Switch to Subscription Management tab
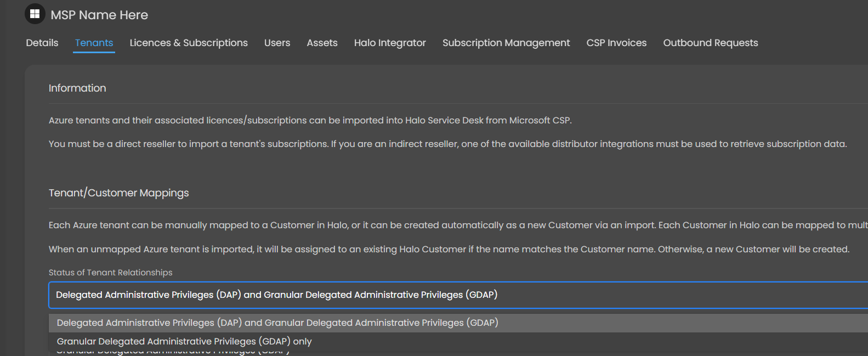Image resolution: width=868 pixels, height=356 pixels. click(506, 43)
